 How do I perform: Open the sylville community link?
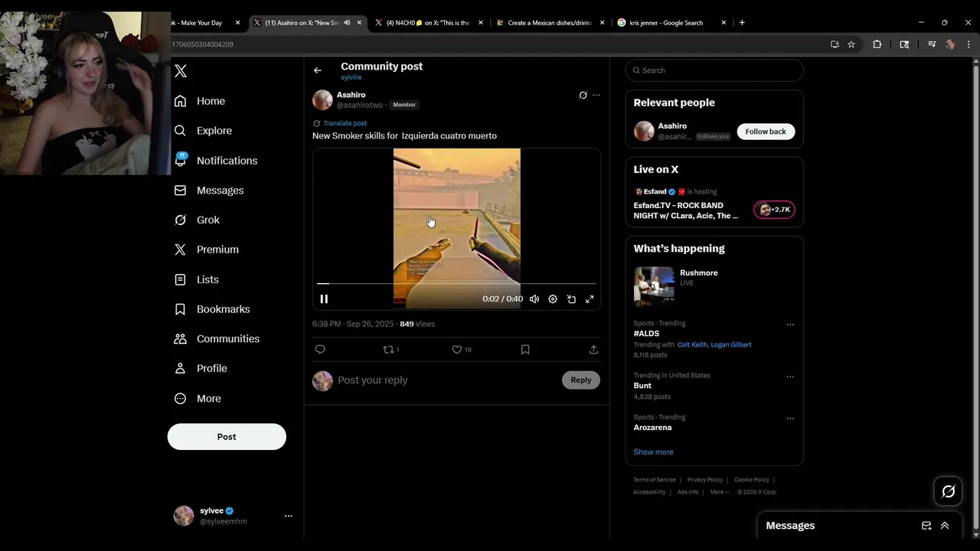[351, 77]
